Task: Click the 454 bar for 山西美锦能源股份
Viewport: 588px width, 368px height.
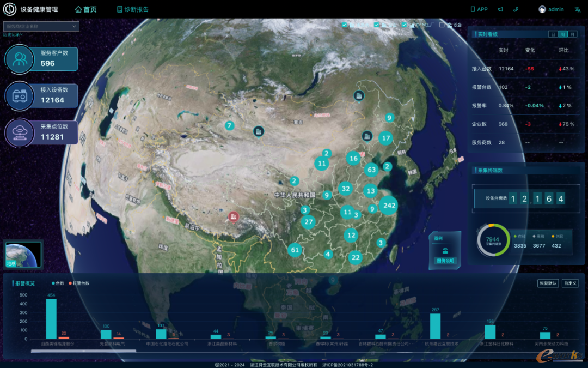Action: click(x=51, y=319)
